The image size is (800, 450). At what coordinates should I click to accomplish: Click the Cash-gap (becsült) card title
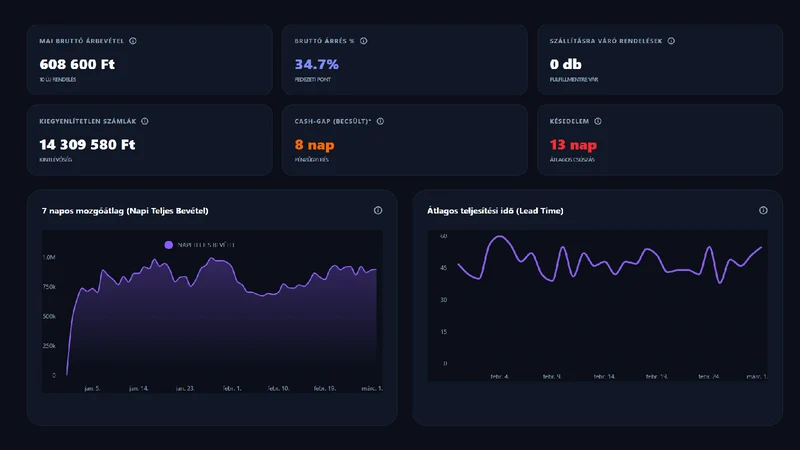coord(333,121)
